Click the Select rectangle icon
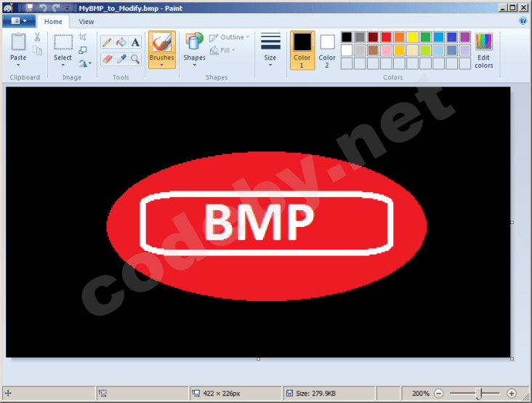532x403 pixels. [63, 42]
